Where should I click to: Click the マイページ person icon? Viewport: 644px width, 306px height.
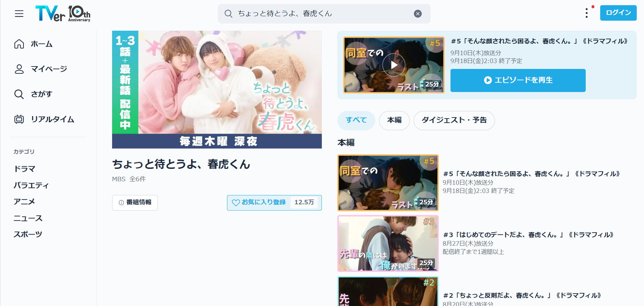[x=19, y=69]
